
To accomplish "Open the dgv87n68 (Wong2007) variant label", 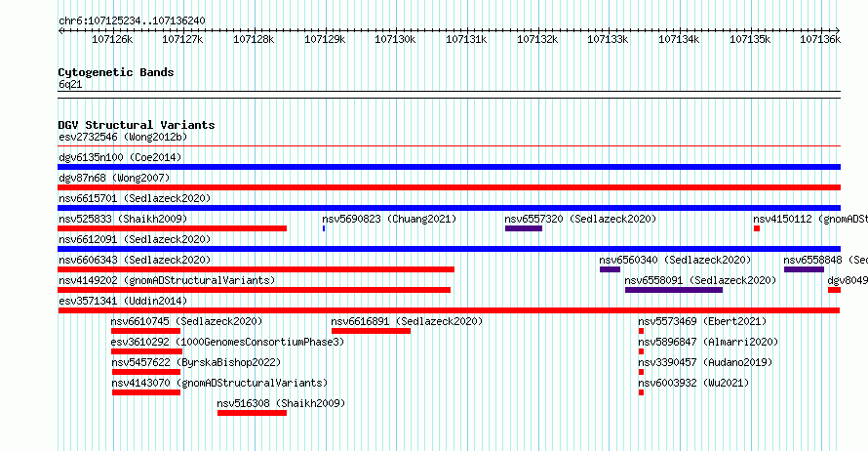I will coord(114,178).
